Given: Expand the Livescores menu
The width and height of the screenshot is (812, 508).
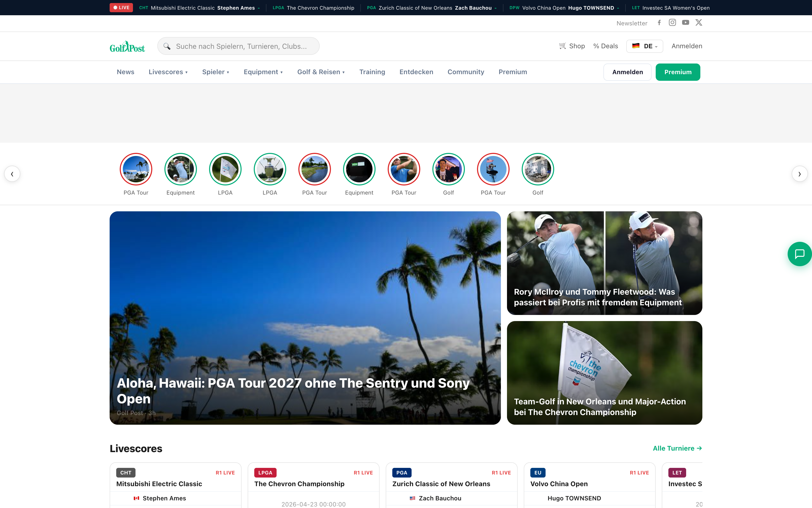Looking at the screenshot, I should coord(168,72).
